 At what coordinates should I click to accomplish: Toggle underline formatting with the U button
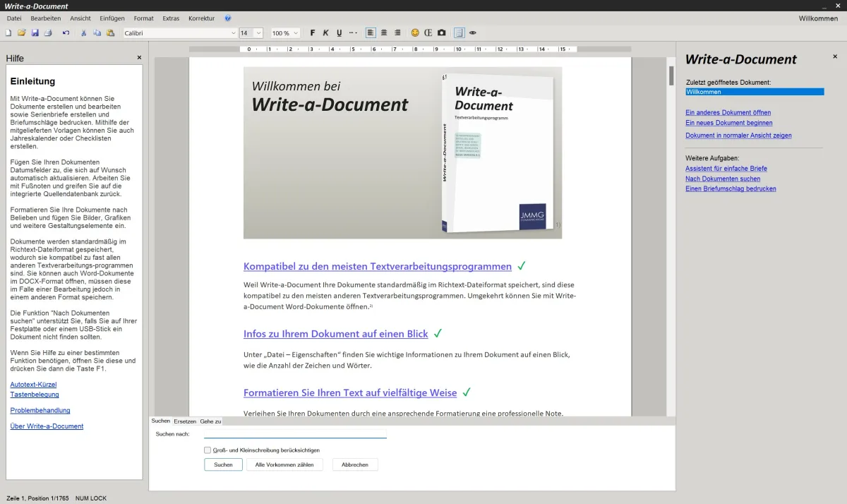point(339,33)
